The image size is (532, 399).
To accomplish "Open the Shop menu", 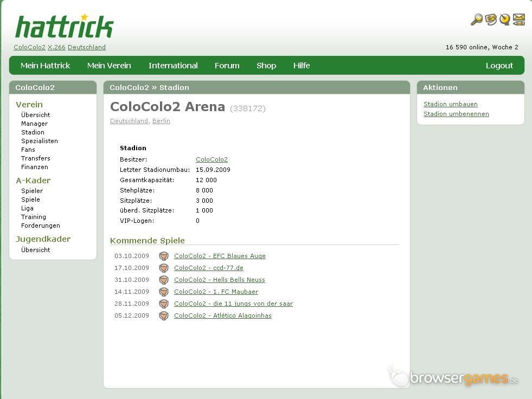I will pyautogui.click(x=266, y=66).
